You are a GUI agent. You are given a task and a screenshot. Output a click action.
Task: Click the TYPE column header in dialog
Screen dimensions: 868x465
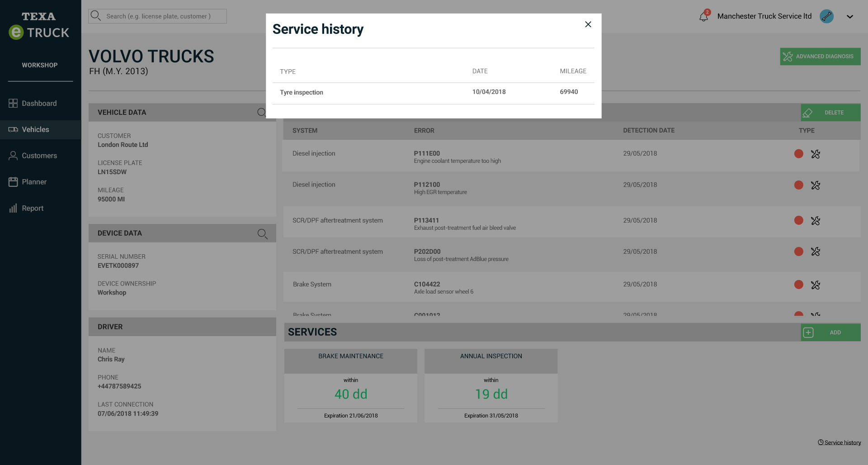(x=288, y=71)
